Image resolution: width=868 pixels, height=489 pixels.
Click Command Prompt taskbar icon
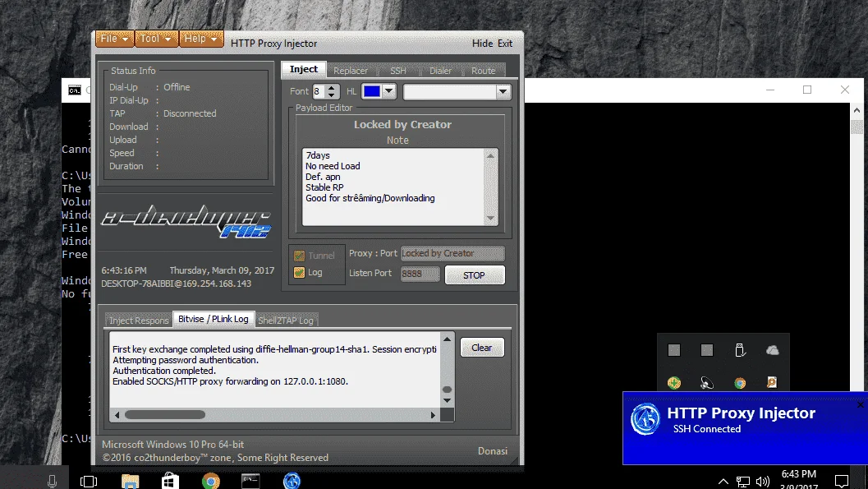point(250,481)
